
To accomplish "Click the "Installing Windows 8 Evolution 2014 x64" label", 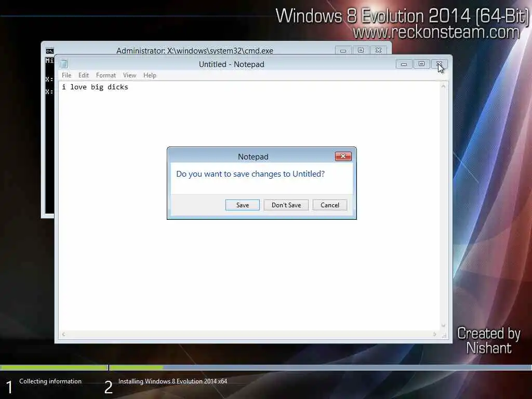I will pyautogui.click(x=172, y=381).
